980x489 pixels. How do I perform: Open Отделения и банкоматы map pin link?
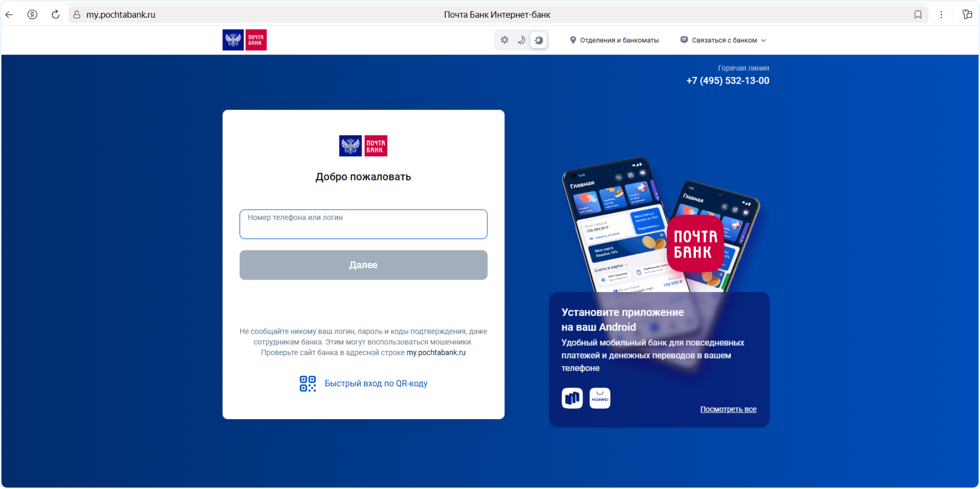pos(614,40)
